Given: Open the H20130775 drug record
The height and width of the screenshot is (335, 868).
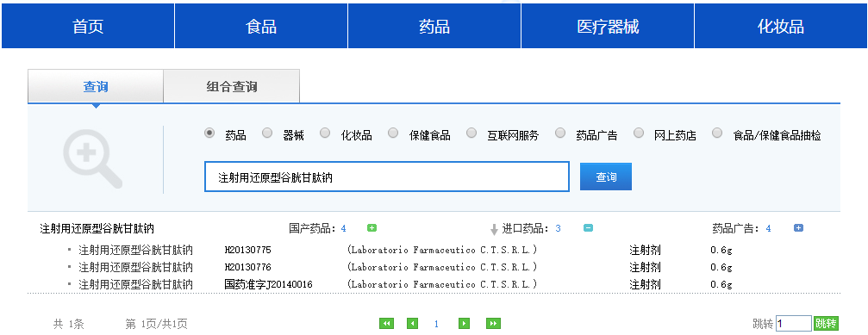Looking at the screenshot, I should 248,250.
